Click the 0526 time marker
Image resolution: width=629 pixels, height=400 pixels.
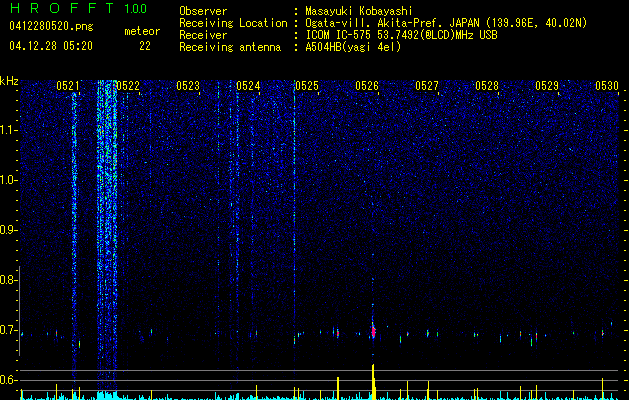point(367,86)
